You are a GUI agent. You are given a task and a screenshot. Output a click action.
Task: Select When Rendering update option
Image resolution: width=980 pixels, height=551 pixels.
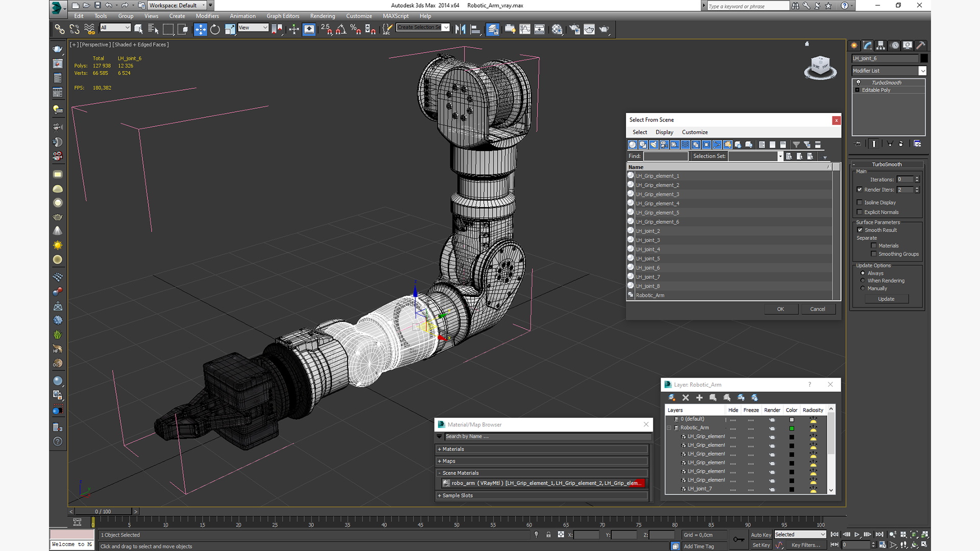(863, 281)
